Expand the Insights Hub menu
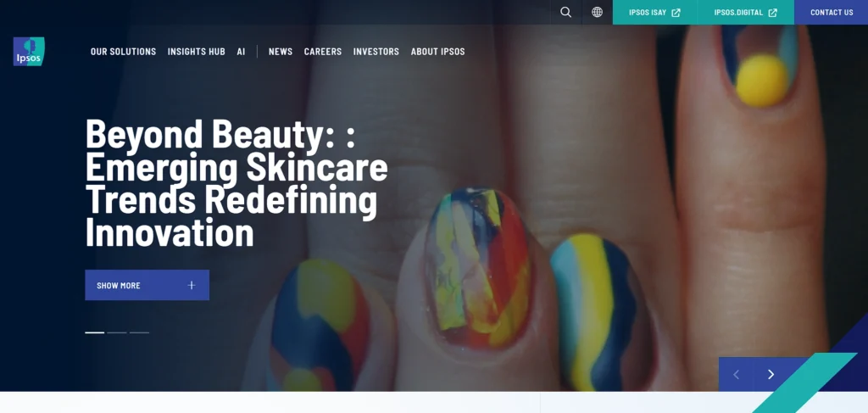 point(197,52)
